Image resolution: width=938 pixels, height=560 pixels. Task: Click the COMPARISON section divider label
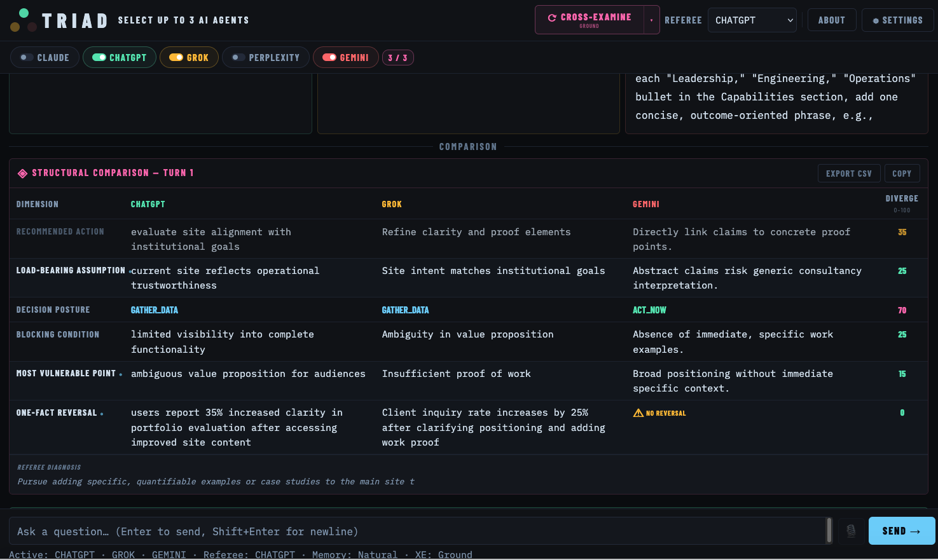pos(468,147)
